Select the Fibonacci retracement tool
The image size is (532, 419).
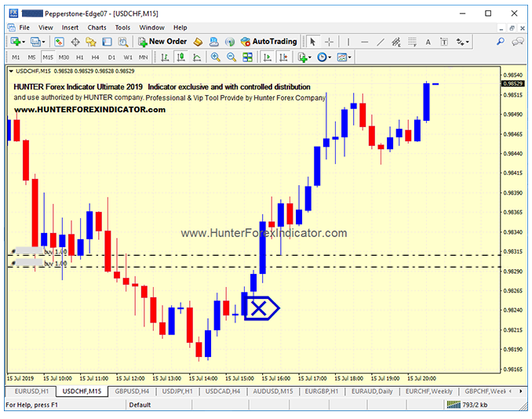tap(412, 42)
